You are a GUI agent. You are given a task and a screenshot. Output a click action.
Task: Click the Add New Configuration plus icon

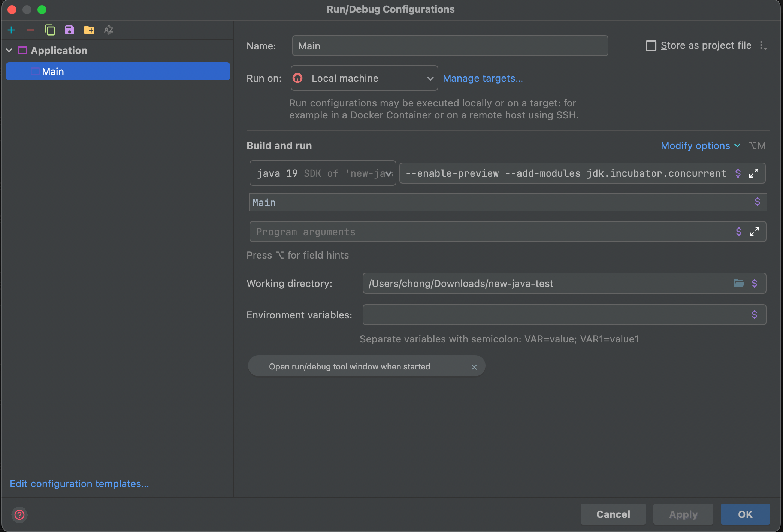tap(11, 30)
